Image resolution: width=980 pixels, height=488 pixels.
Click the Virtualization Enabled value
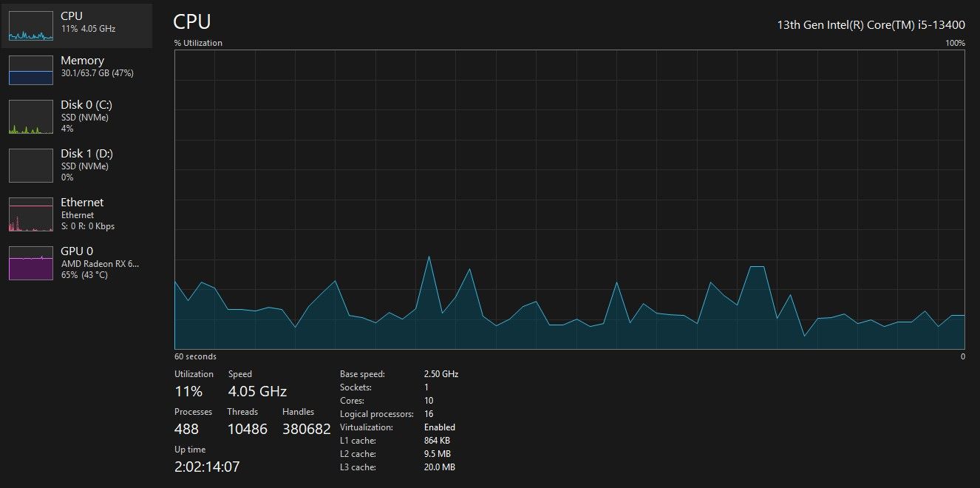[440, 427]
